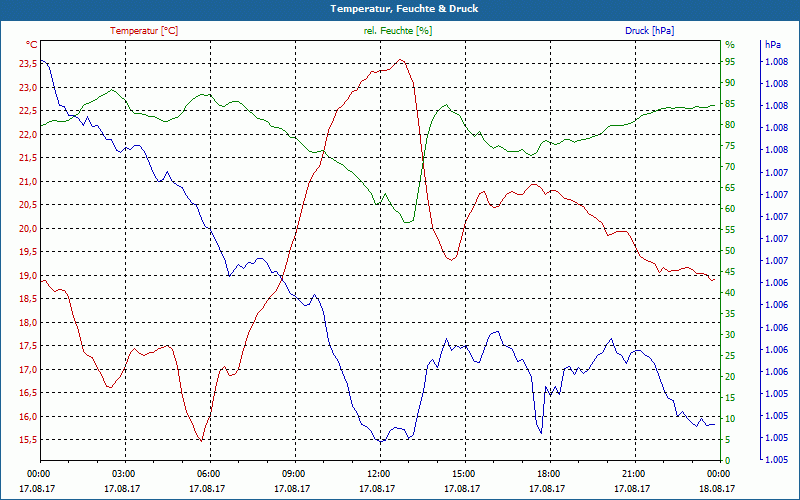The width and height of the screenshot is (800, 500).
Task: Click the 30 tick on green humidity axis
Action: point(730,335)
